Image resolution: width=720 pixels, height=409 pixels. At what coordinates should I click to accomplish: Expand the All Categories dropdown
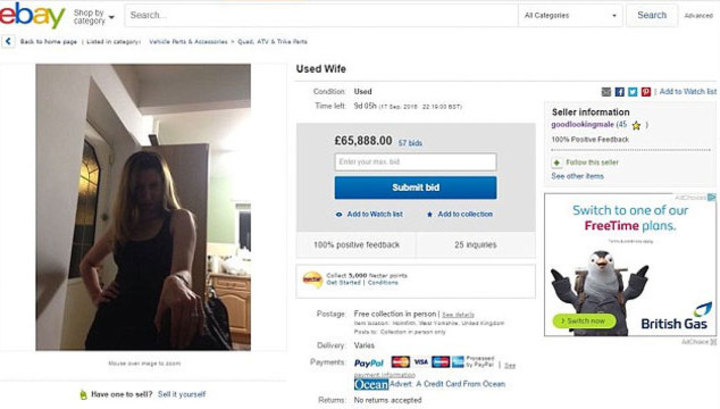tap(570, 16)
